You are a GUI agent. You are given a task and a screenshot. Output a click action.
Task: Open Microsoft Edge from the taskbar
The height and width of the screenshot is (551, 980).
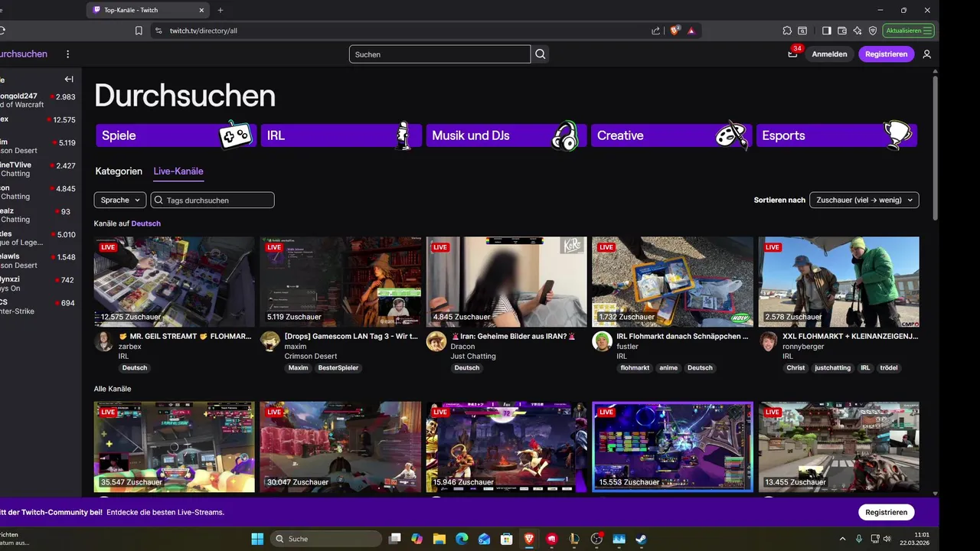click(462, 539)
